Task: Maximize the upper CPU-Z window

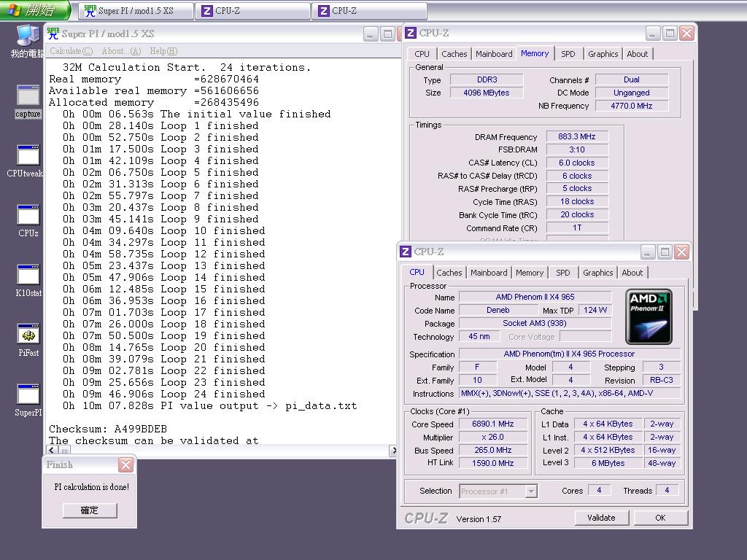Action: (x=670, y=34)
